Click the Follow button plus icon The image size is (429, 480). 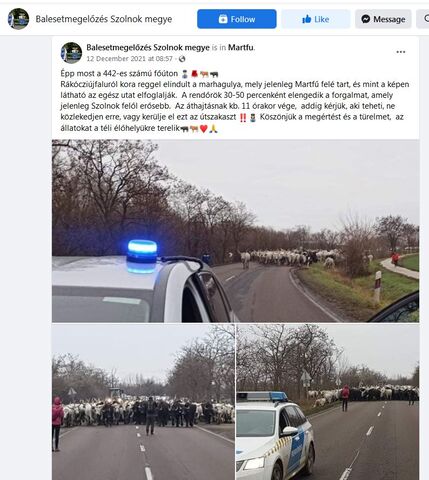click(223, 19)
